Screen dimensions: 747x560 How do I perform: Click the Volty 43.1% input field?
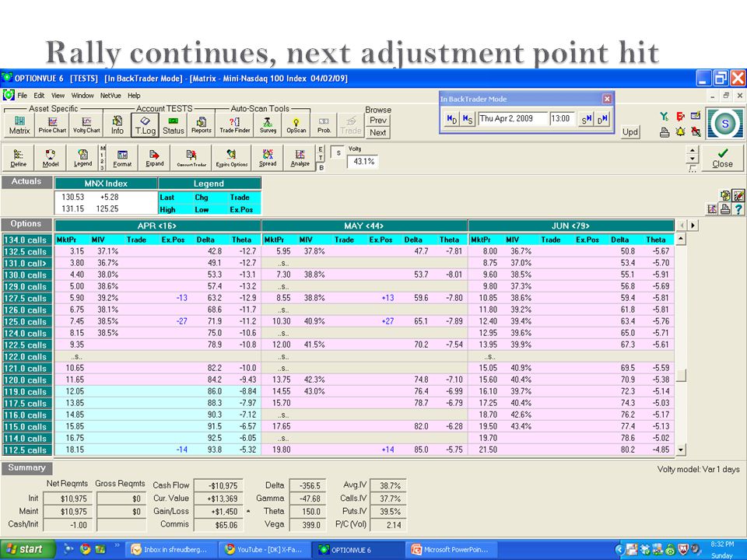[x=363, y=162]
